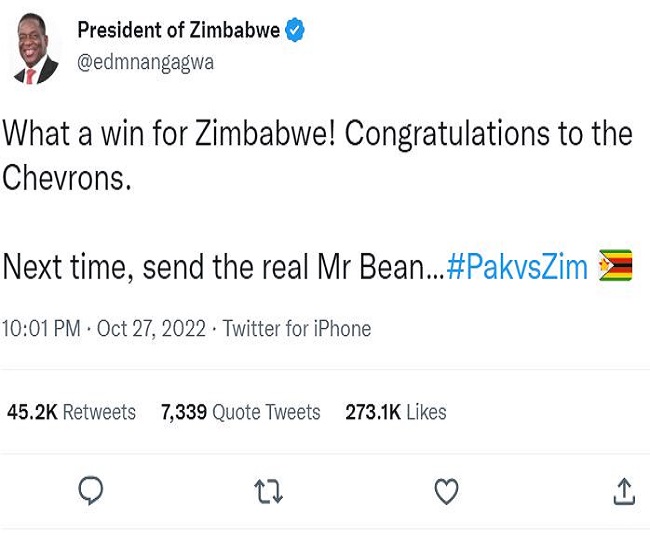This screenshot has width=650, height=540.
Task: Like the tweet with the heart icon
Action: click(x=446, y=491)
